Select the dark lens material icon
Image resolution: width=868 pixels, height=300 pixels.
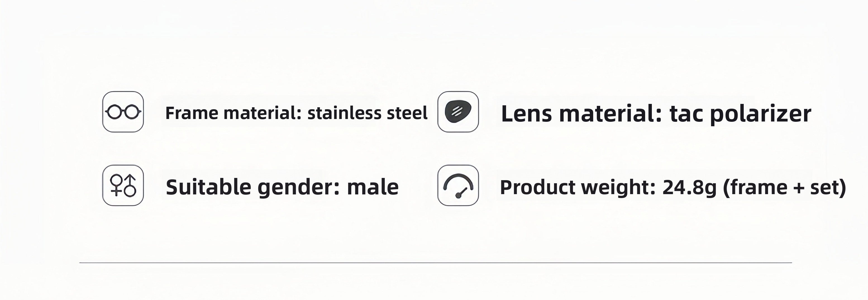point(458,111)
